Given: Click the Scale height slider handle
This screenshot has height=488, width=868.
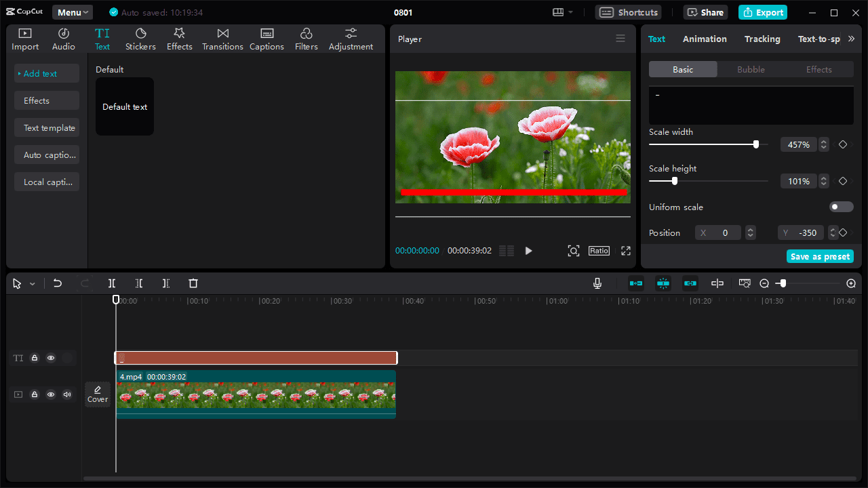Looking at the screenshot, I should [674, 181].
